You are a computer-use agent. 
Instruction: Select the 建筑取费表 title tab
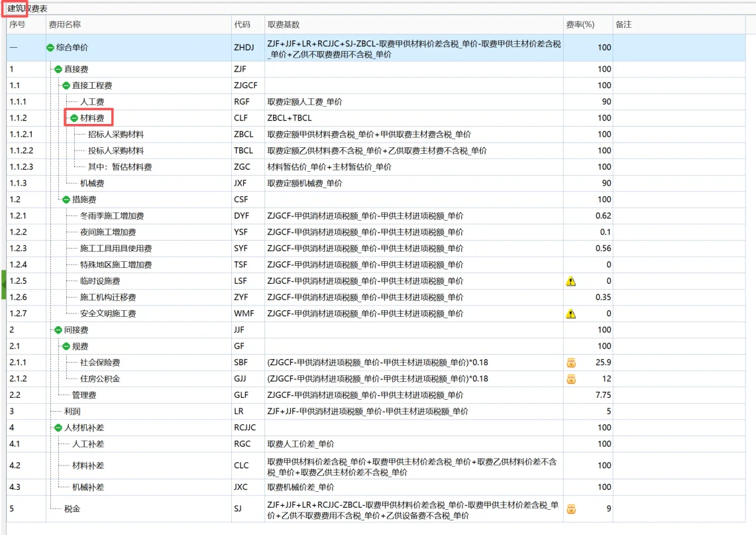click(27, 9)
